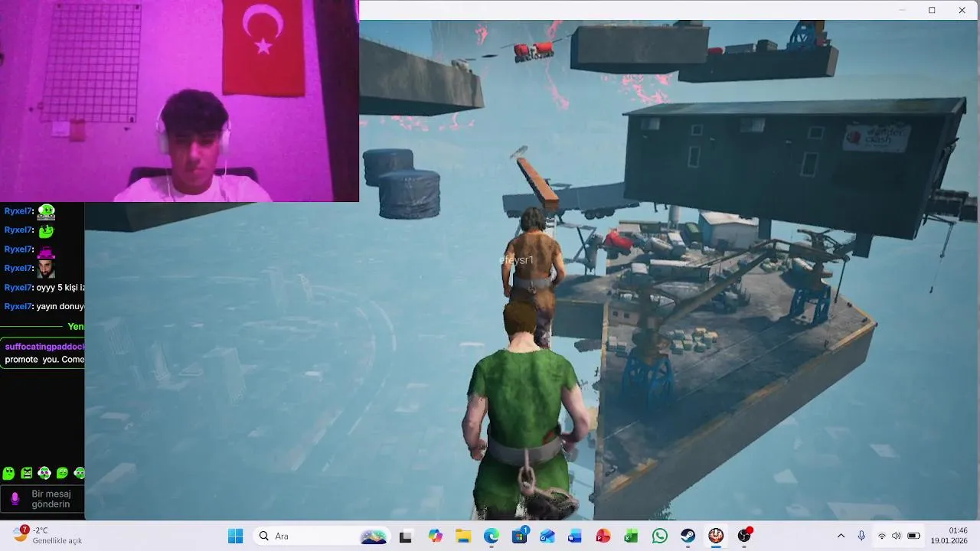
Task: Minimize the game window
Action: click(902, 10)
